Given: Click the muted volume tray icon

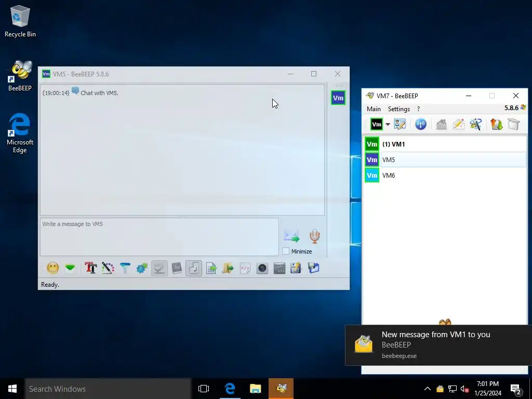Looking at the screenshot, I should 464,389.
